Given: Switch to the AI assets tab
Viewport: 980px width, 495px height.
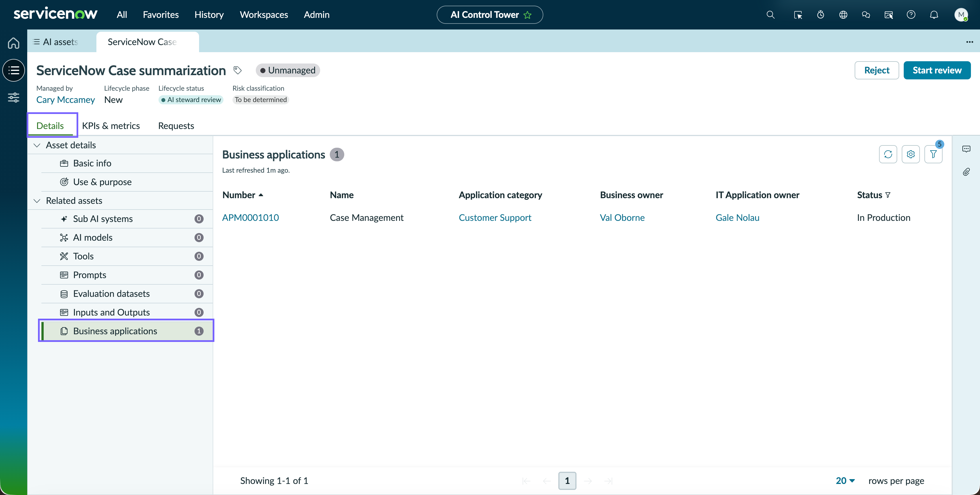Looking at the screenshot, I should pos(61,42).
